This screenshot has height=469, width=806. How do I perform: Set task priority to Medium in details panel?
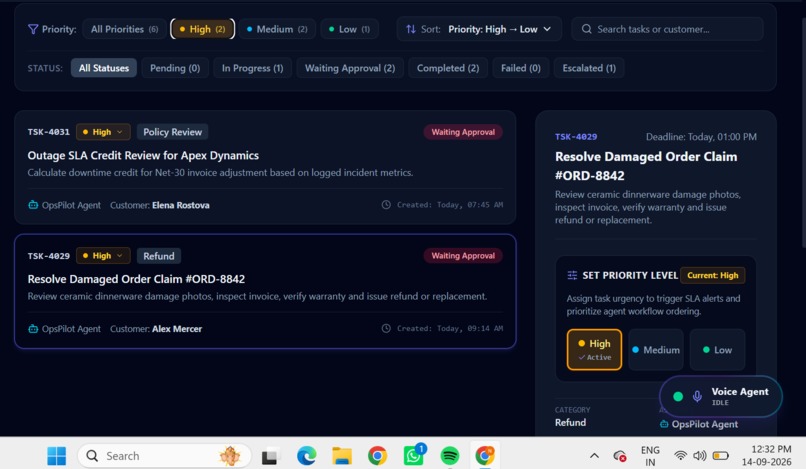coord(656,350)
